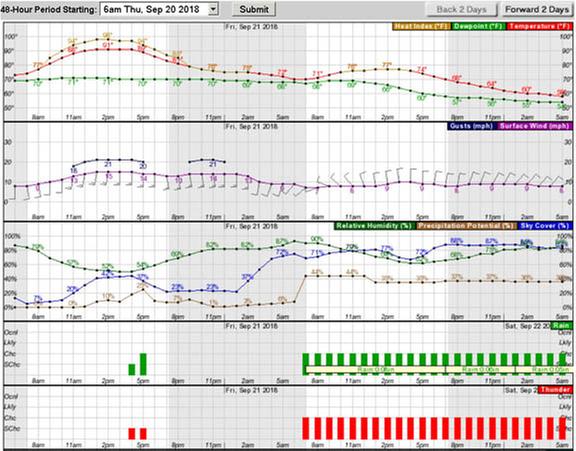
Task: Click the Sky Cover (%) legend label
Action: 544,226
